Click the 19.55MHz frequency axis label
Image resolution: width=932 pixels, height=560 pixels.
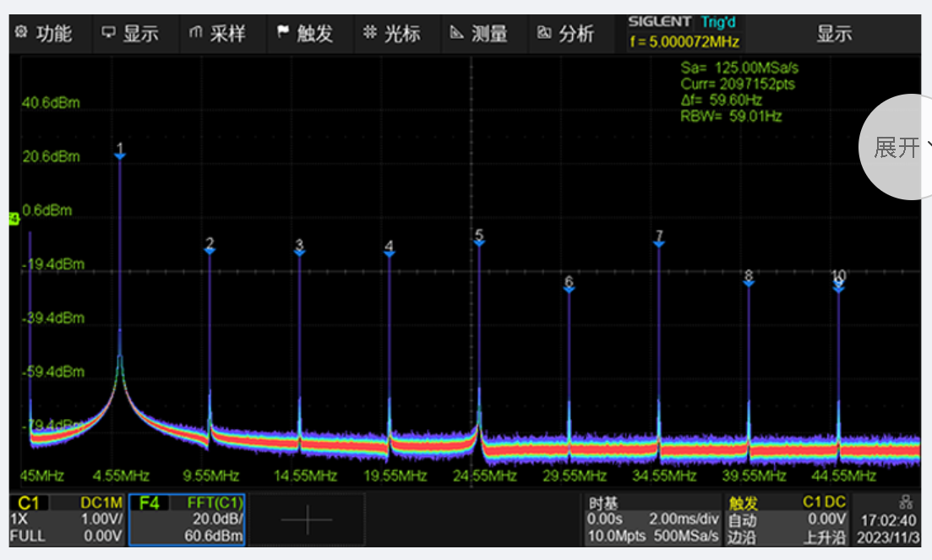click(x=395, y=476)
